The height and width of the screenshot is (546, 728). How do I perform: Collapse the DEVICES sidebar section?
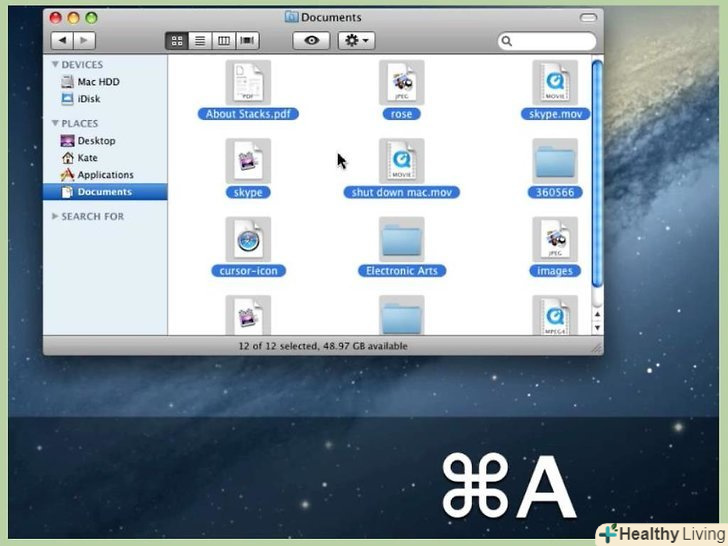point(55,64)
